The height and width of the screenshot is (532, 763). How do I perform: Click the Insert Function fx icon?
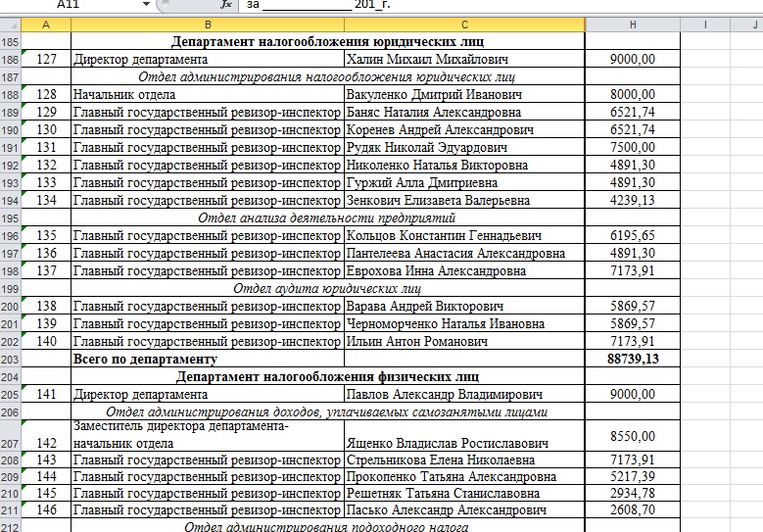226,5
